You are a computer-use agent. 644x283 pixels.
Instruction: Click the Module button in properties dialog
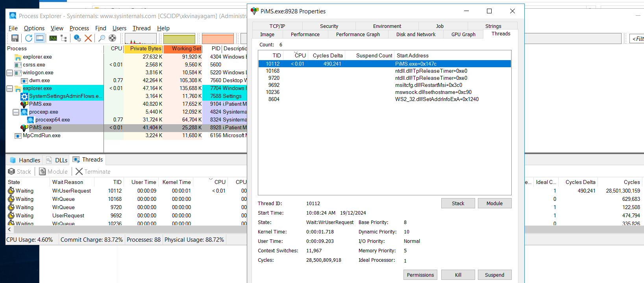(x=494, y=203)
